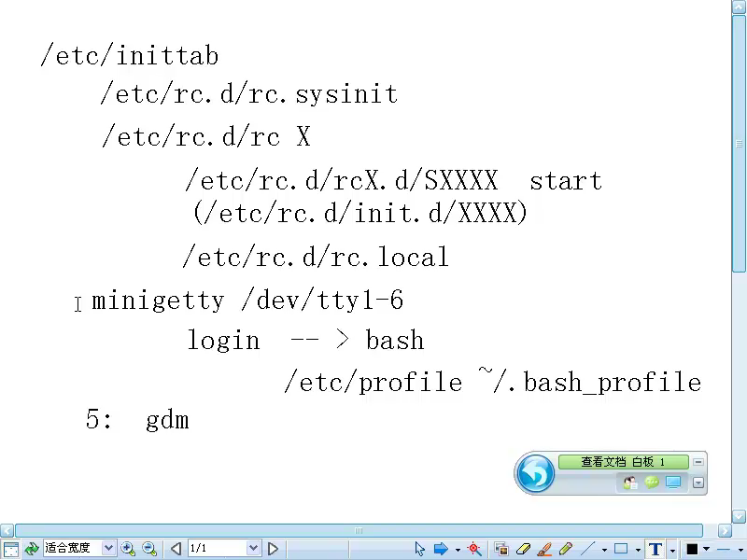Click the horizontal scrollbar left arrow
The image size is (747, 560).
click(x=7, y=530)
